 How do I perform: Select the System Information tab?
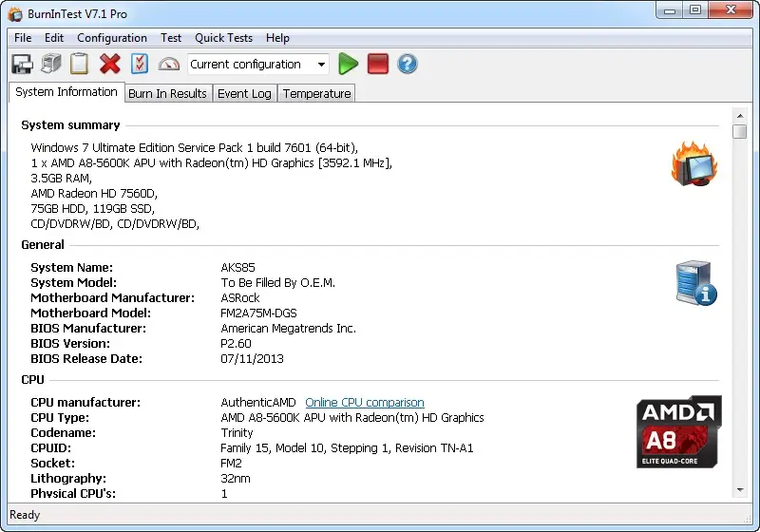point(66,92)
